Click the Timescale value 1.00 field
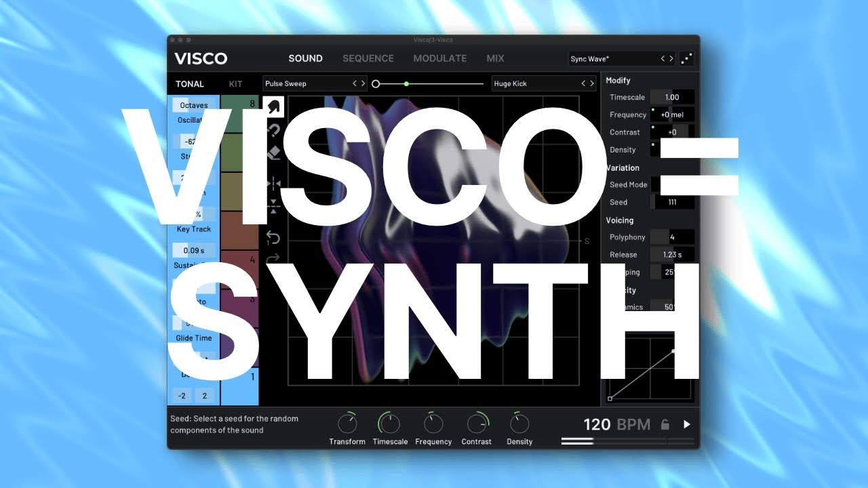The width and height of the screenshot is (868, 488). [x=672, y=98]
